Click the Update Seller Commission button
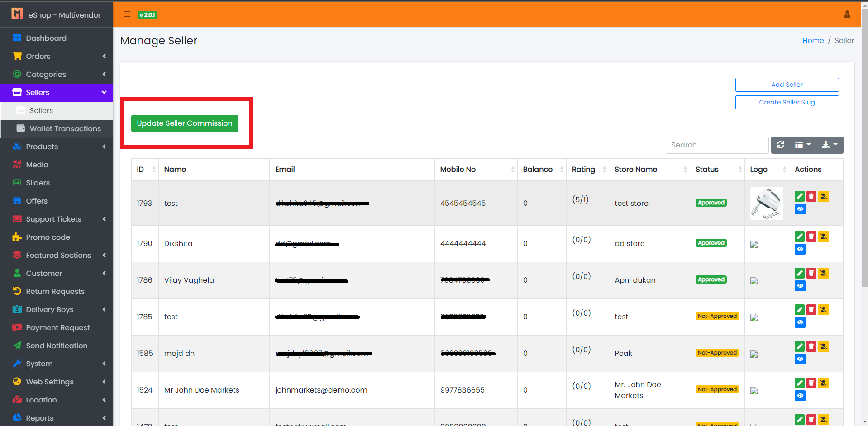868x426 pixels. click(x=185, y=123)
